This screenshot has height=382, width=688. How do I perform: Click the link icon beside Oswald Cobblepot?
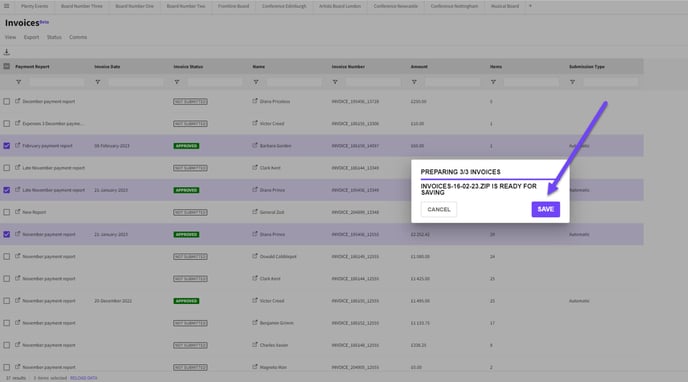[x=255, y=256]
